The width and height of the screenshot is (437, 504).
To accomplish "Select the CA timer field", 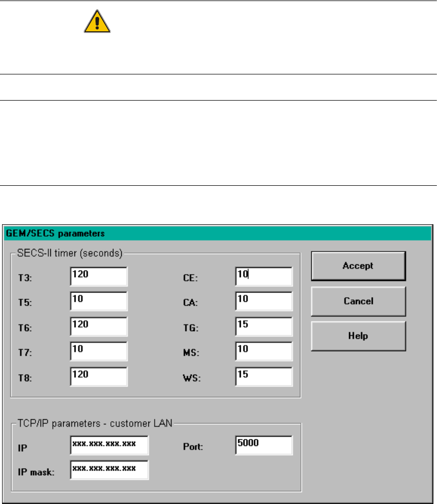I will click(x=264, y=301).
